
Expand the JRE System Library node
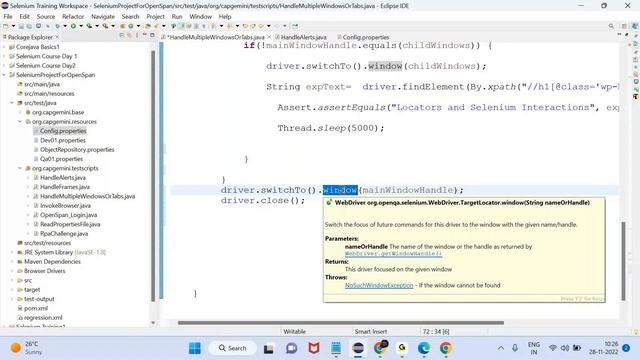point(12,252)
